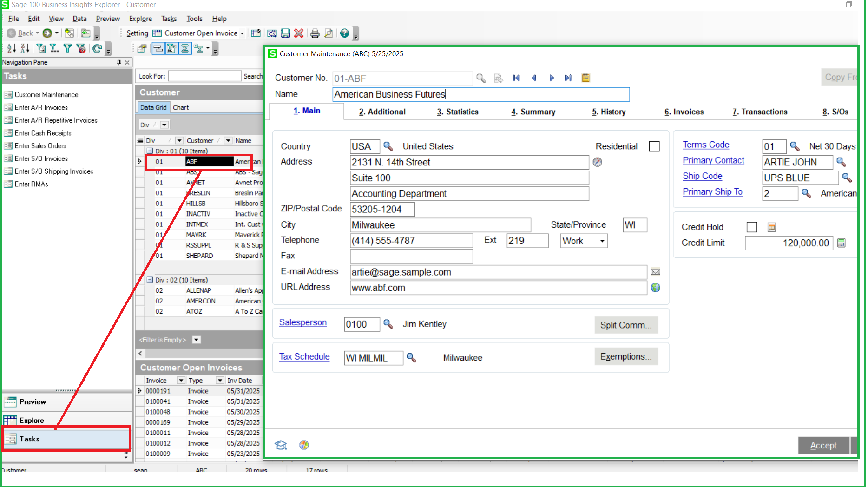Open the Tools menu
Viewport: 868px width, 487px height.
point(194,19)
